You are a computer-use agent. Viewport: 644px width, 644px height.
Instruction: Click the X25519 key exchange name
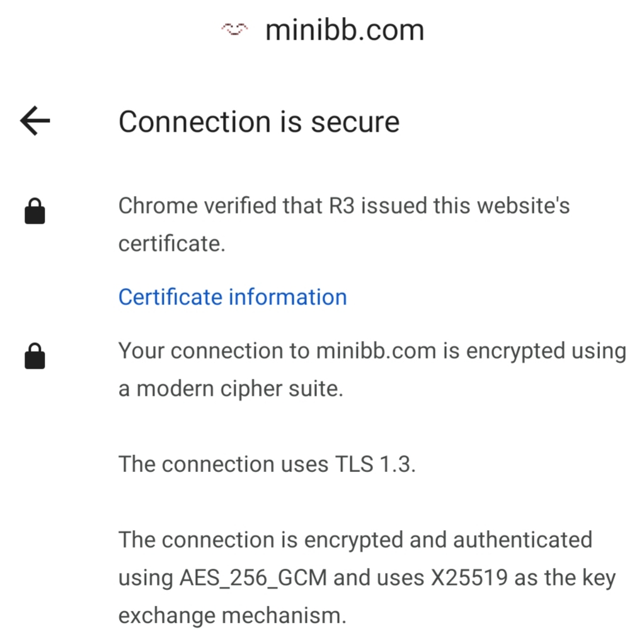(x=469, y=577)
